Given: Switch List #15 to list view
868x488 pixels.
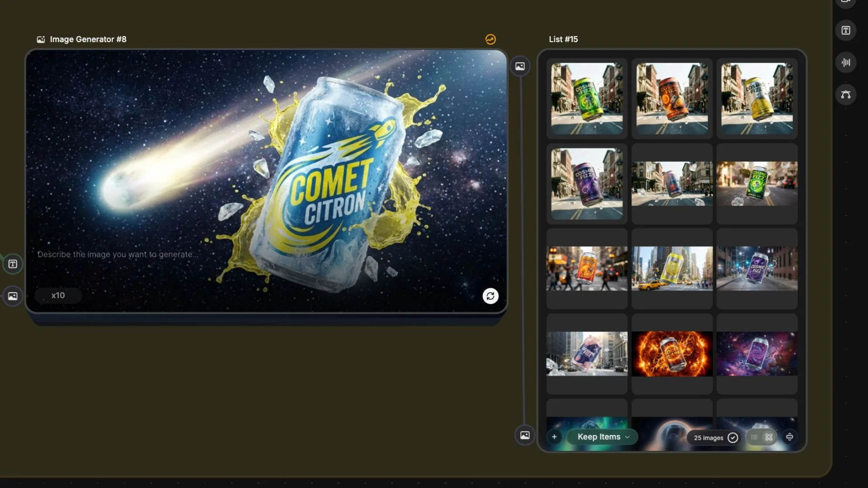Looking at the screenshot, I should click(754, 437).
